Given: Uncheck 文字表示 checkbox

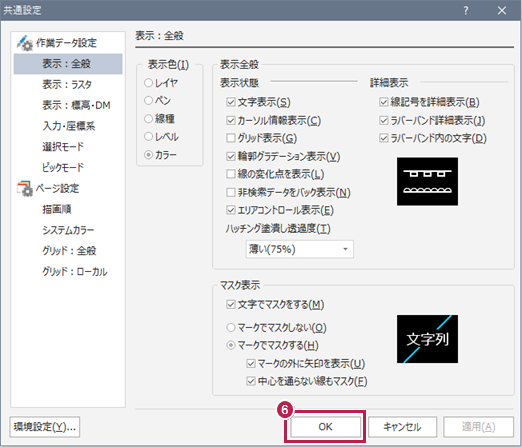Looking at the screenshot, I should (231, 102).
